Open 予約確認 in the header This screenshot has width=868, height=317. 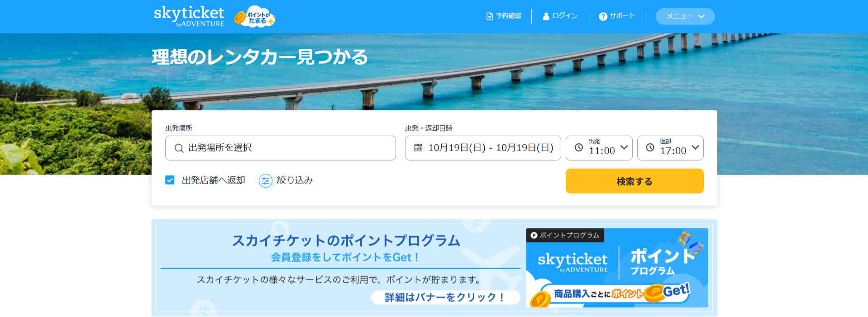point(508,16)
